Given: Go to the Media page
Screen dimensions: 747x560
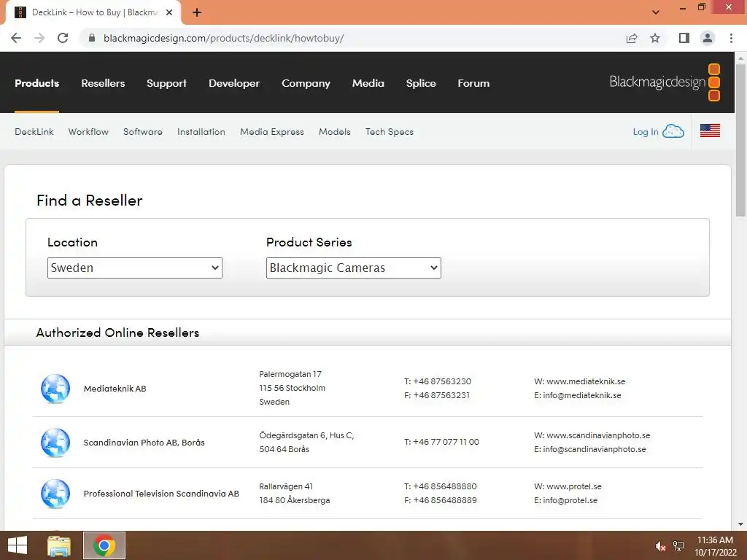Looking at the screenshot, I should pos(368,83).
